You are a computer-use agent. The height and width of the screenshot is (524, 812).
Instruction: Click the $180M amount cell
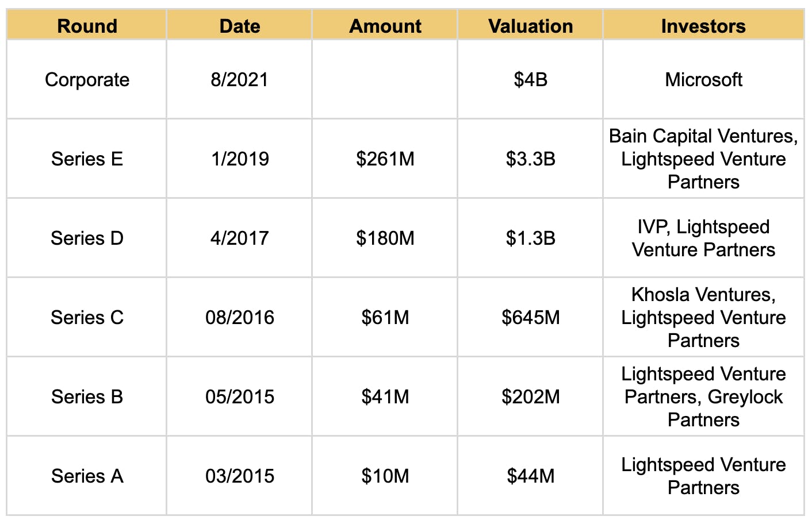pyautogui.click(x=385, y=238)
